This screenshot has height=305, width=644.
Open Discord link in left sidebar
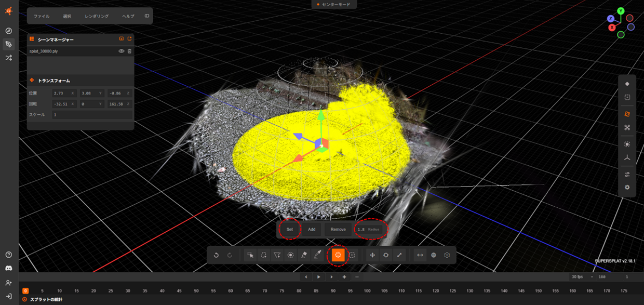[x=8, y=268]
